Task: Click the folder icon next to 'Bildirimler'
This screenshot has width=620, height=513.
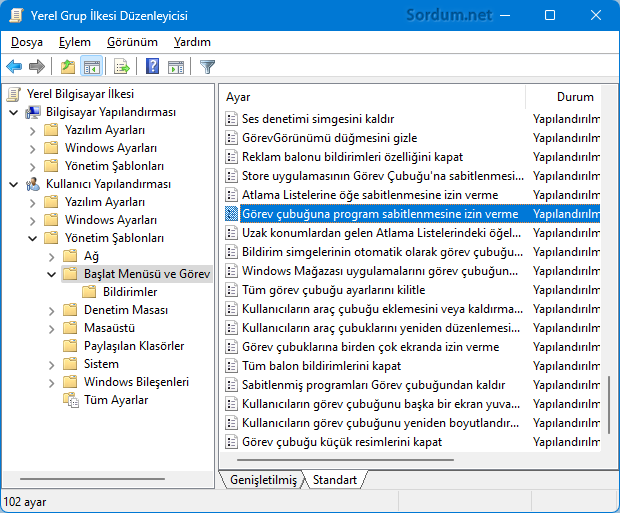Action: coord(89,292)
